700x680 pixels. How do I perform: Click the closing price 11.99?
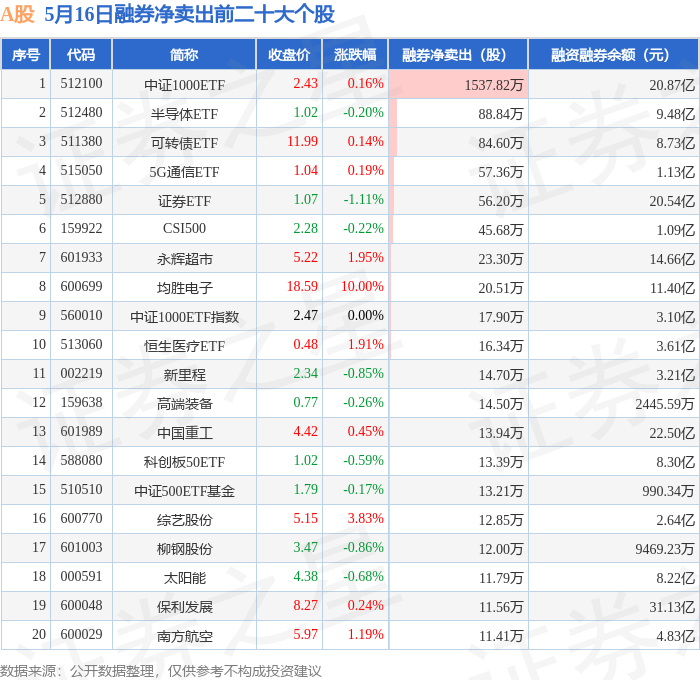coord(302,142)
